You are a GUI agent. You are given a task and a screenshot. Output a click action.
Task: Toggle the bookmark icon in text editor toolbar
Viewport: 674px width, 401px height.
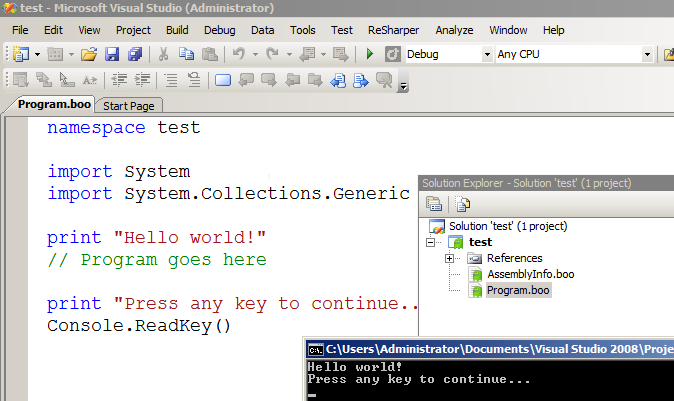pos(223,80)
